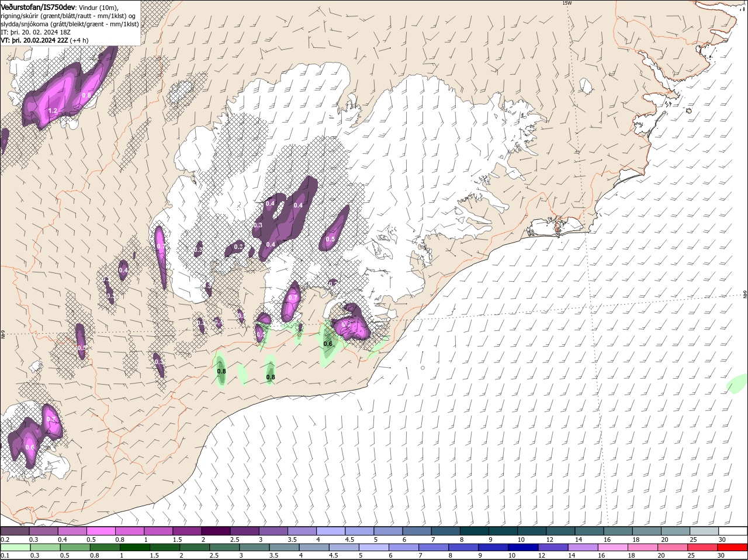Click the Veðurstofan/IS750dev title text
The width and height of the screenshot is (748, 560).
click(38, 6)
